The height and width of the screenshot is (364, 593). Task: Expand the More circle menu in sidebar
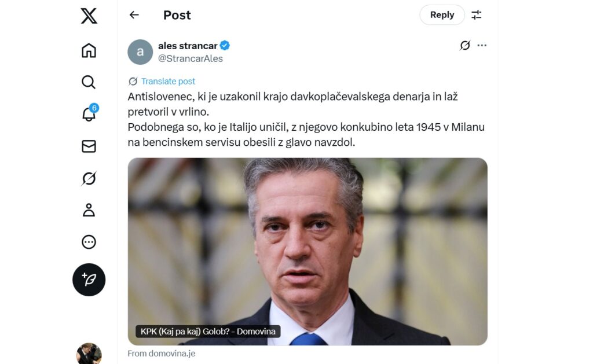(x=89, y=242)
